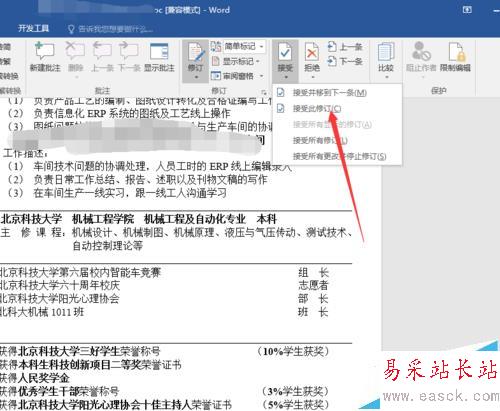Click heading text "北京科技大学 机械工程学院"

[67, 219]
